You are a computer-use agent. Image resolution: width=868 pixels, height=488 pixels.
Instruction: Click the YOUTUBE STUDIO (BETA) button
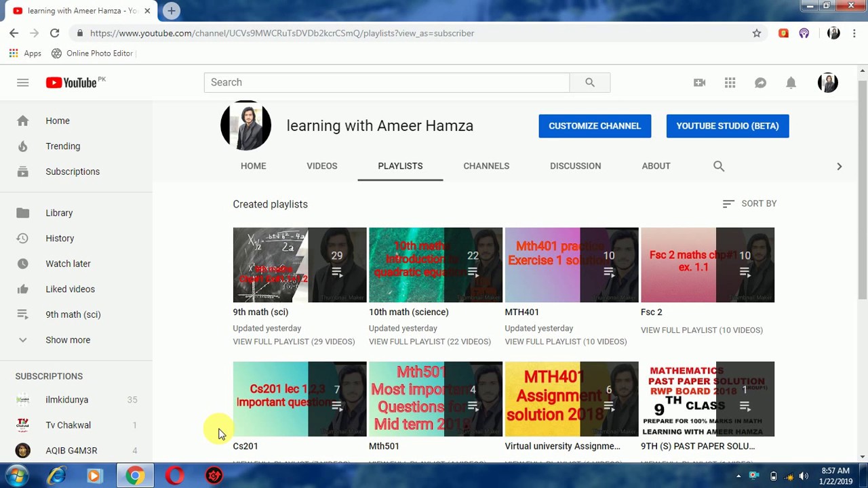click(728, 126)
